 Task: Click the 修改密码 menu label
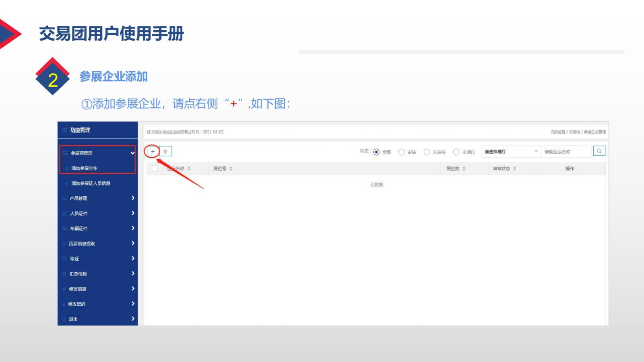[x=76, y=304]
